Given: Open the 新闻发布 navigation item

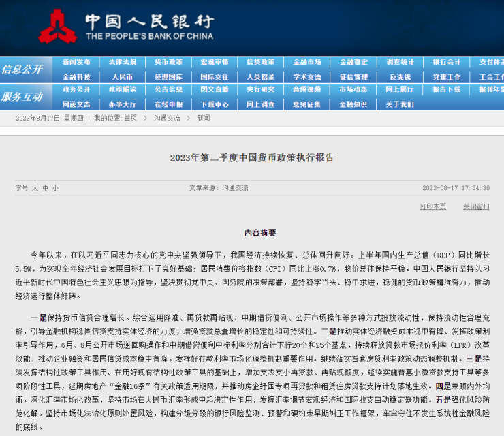Looking at the screenshot, I should point(76,62).
